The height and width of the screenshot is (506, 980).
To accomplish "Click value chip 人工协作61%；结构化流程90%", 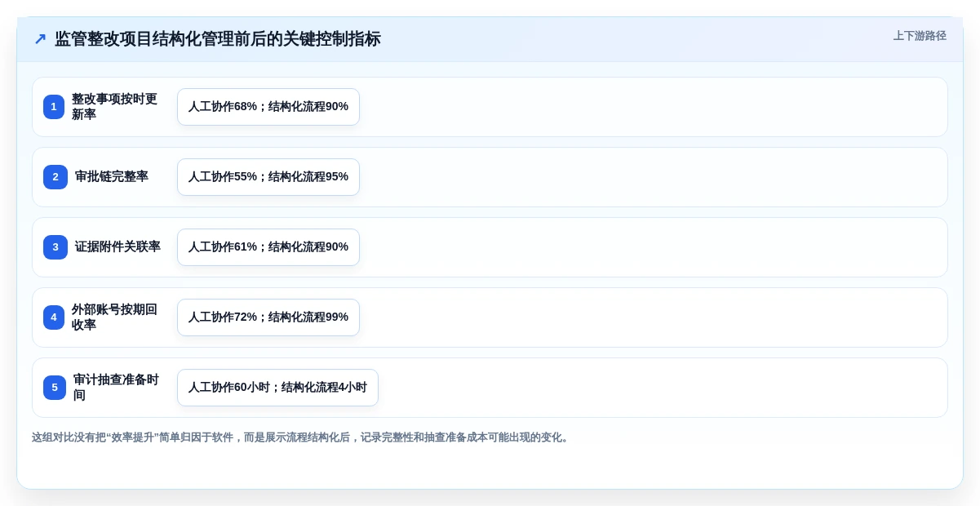I will click(268, 247).
